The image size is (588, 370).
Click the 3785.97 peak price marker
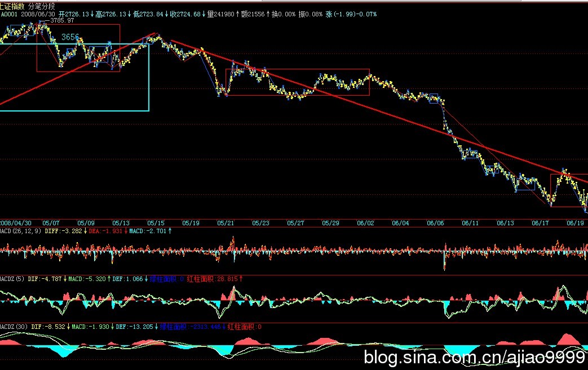(61, 20)
